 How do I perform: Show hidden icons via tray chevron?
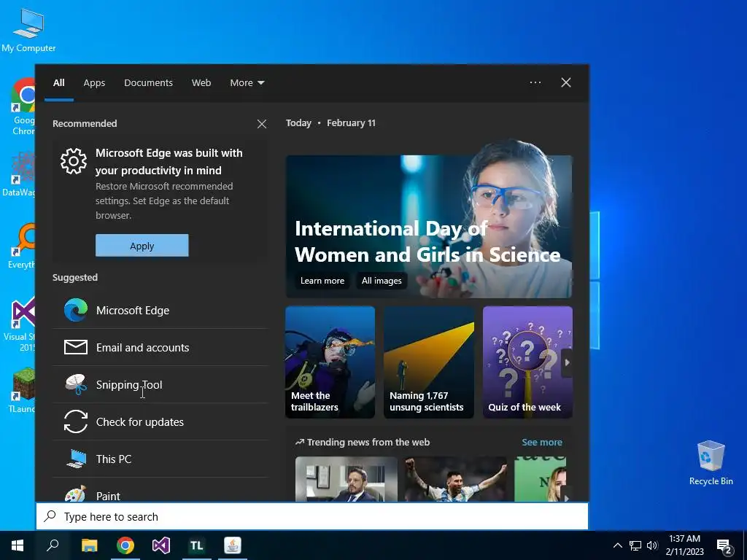pos(617,545)
